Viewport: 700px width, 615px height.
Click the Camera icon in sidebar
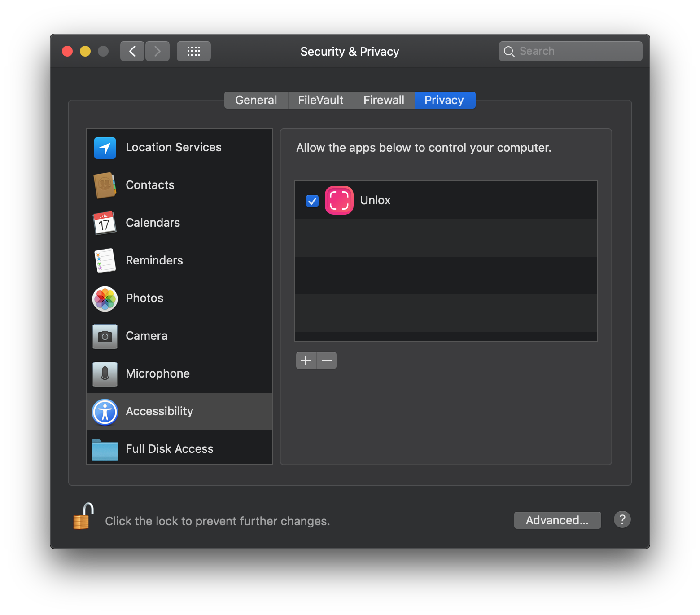[x=105, y=336]
